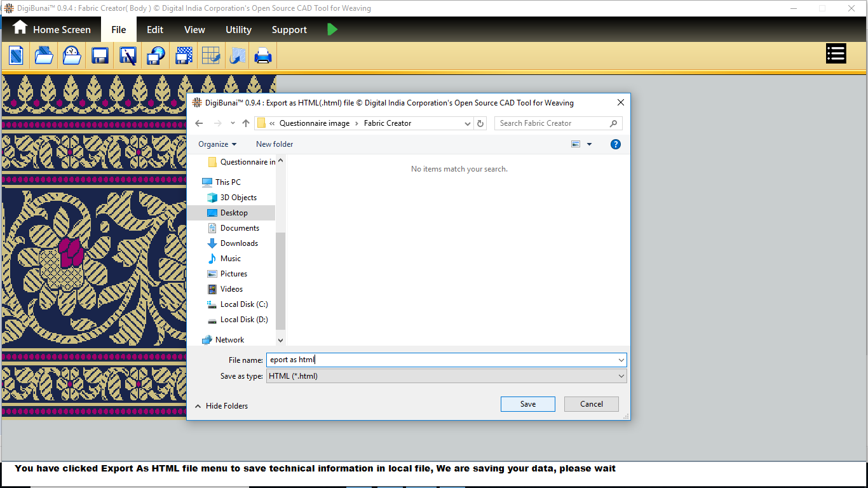Image resolution: width=868 pixels, height=488 pixels.
Task: Open the hamburger list menu icon
Action: (836, 54)
